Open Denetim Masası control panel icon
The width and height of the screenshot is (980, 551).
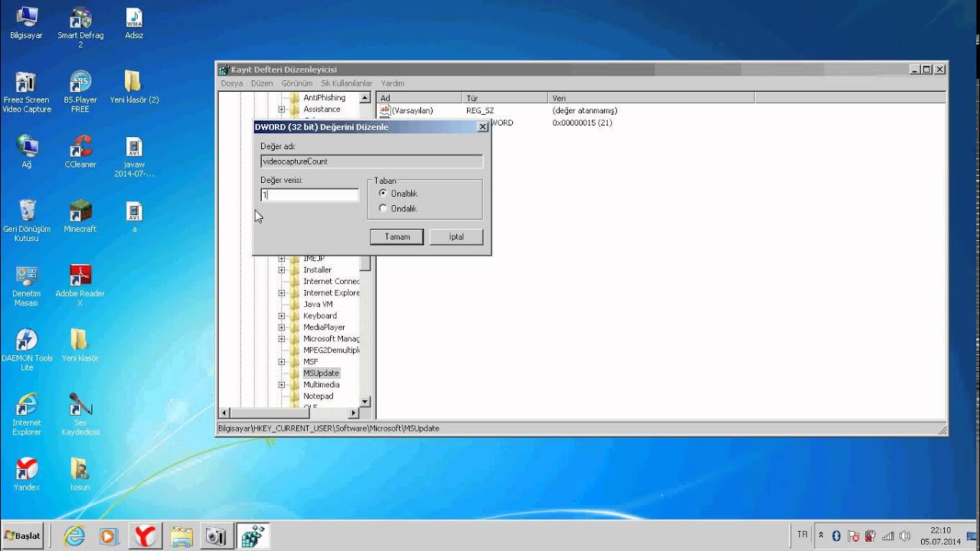coord(27,285)
